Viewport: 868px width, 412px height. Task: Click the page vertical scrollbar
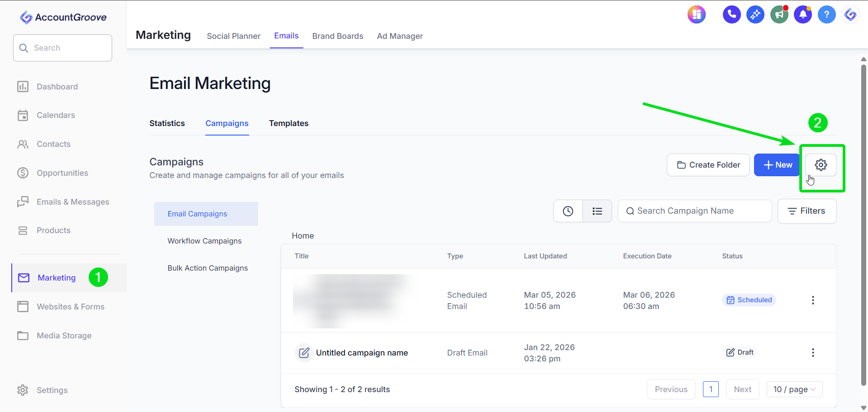point(863,225)
